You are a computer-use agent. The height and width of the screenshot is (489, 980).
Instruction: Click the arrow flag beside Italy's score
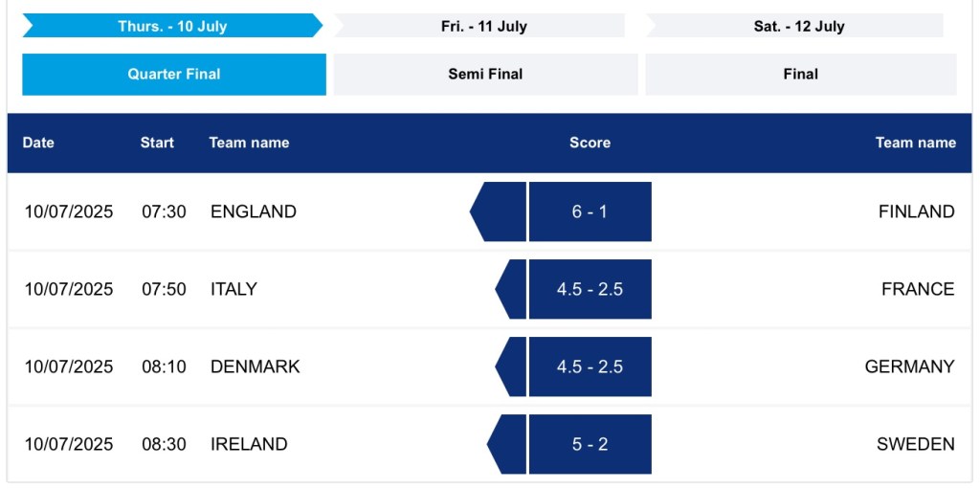pos(512,289)
